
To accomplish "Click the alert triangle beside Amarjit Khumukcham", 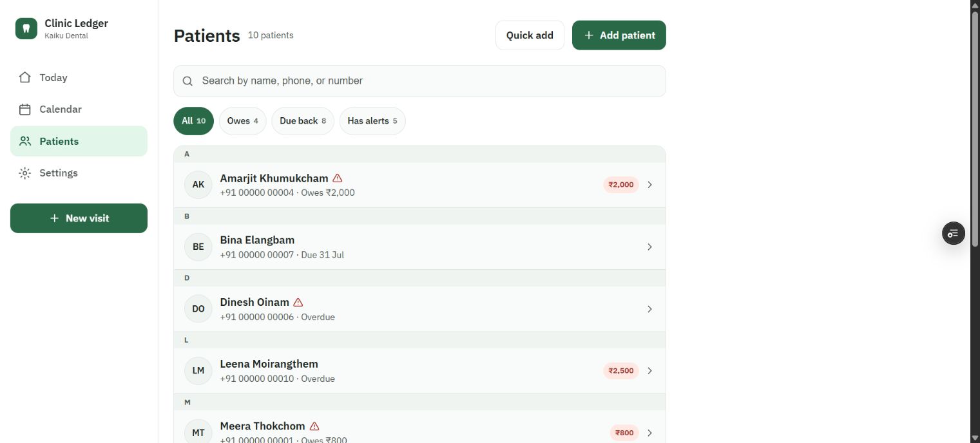I will point(337,178).
